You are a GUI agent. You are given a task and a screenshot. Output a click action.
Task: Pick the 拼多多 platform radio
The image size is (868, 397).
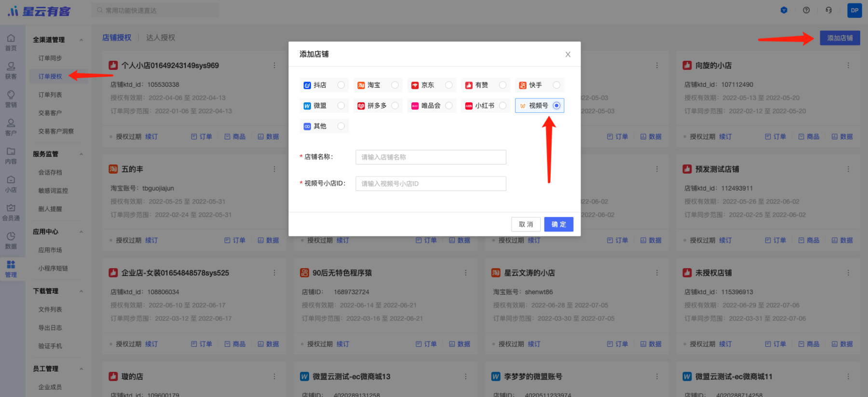[395, 106]
